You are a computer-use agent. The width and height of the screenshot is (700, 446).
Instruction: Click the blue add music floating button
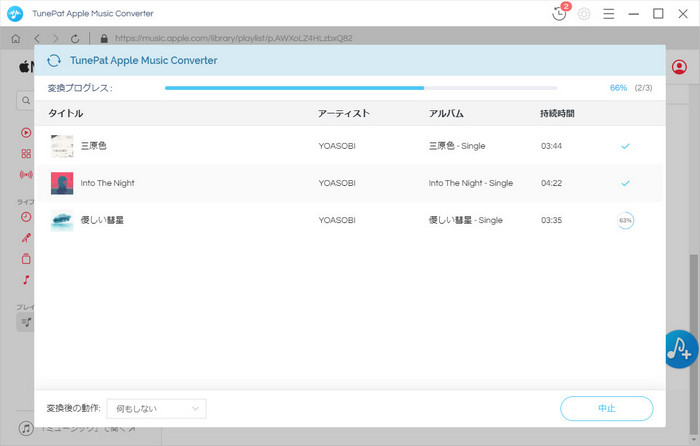coord(680,349)
